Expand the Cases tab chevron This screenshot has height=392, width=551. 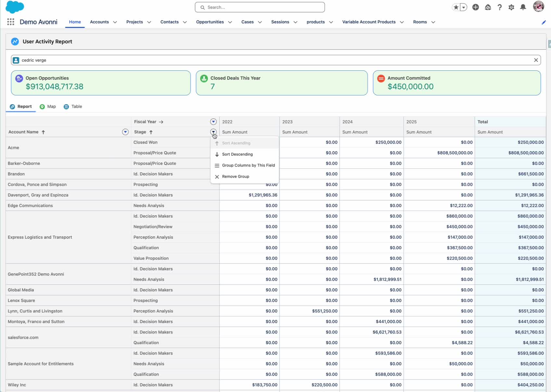pyautogui.click(x=260, y=22)
